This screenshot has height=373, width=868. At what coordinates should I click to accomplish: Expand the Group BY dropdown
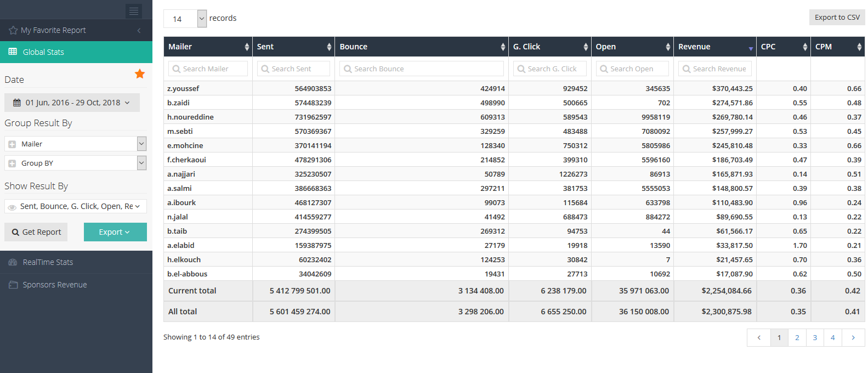click(141, 163)
